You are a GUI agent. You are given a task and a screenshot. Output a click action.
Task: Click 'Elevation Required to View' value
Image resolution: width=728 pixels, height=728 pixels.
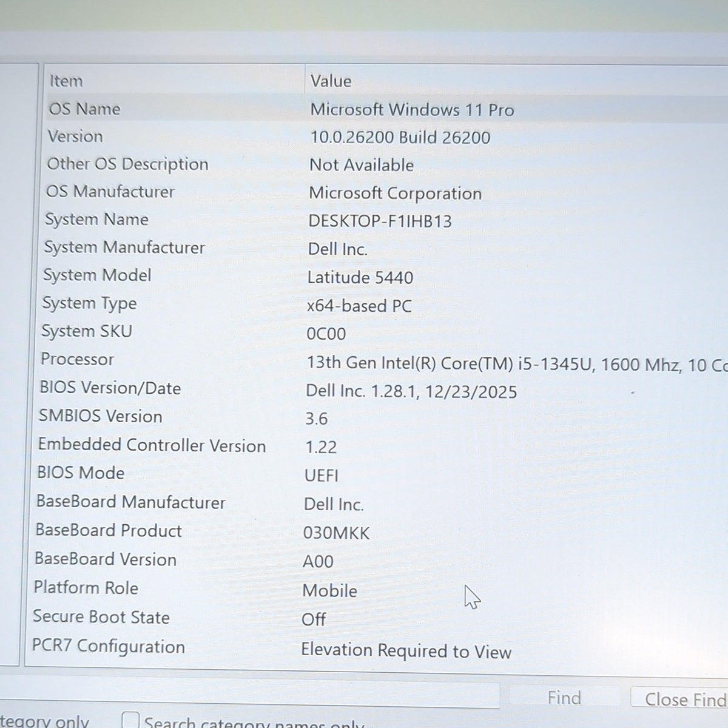406,651
